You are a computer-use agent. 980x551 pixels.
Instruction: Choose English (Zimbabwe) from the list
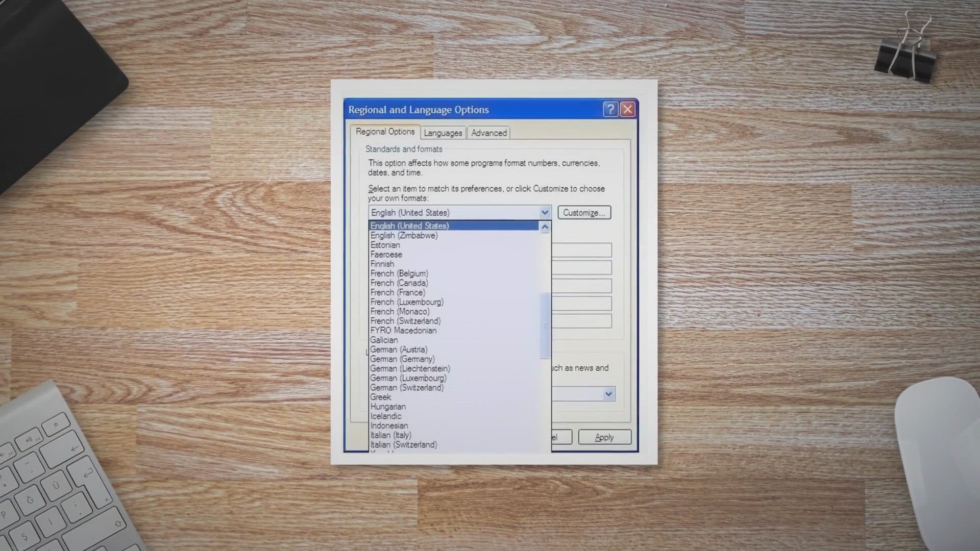[404, 235]
